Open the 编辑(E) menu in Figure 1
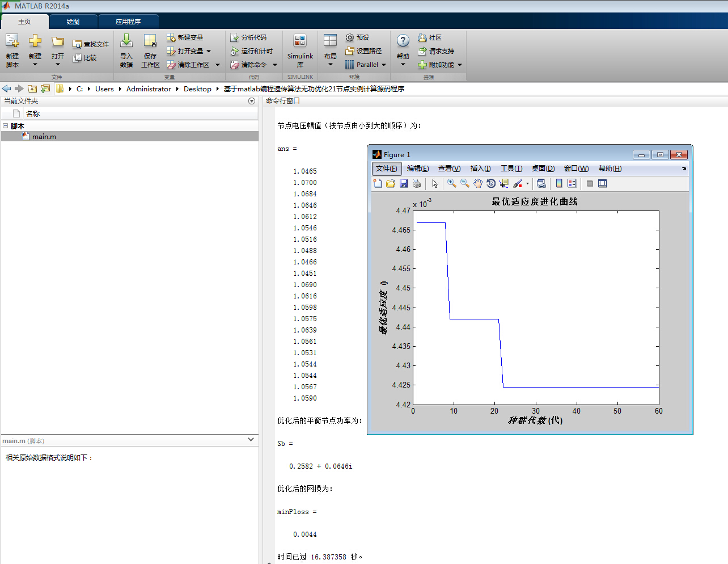This screenshot has width=728, height=564. (418, 169)
